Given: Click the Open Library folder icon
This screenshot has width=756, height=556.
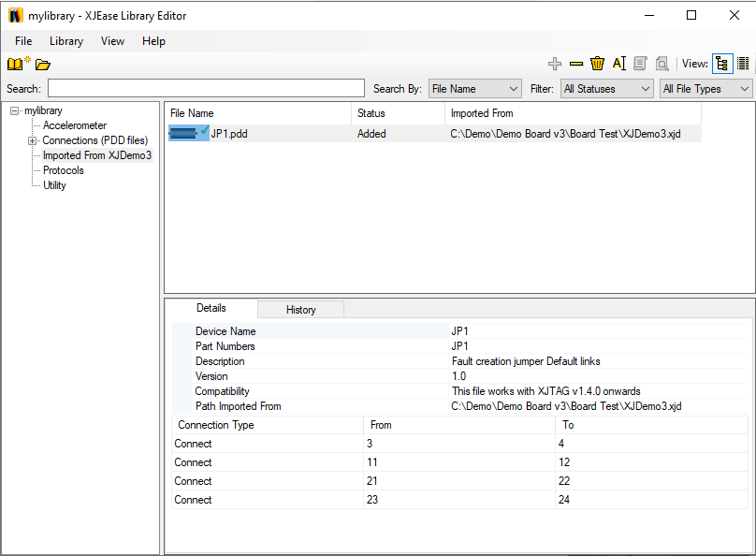Looking at the screenshot, I should point(43,65).
